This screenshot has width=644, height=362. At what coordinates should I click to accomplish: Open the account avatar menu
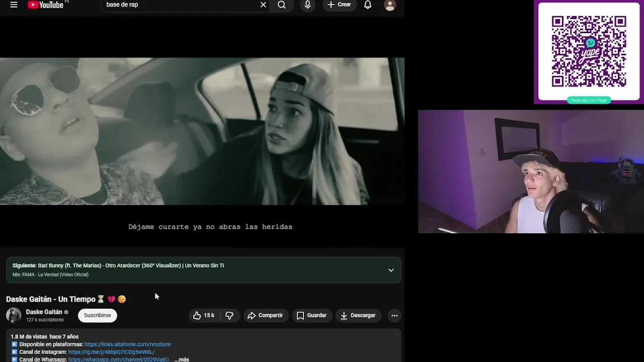389,5
